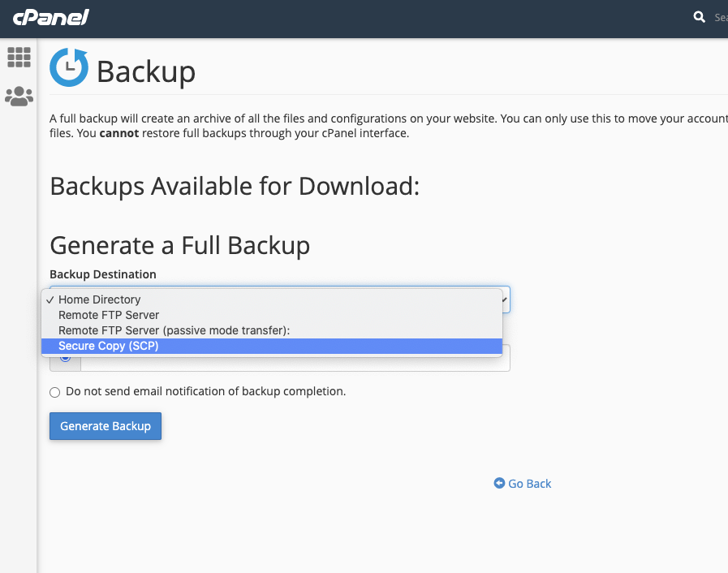Select Home Directory option

[272, 299]
